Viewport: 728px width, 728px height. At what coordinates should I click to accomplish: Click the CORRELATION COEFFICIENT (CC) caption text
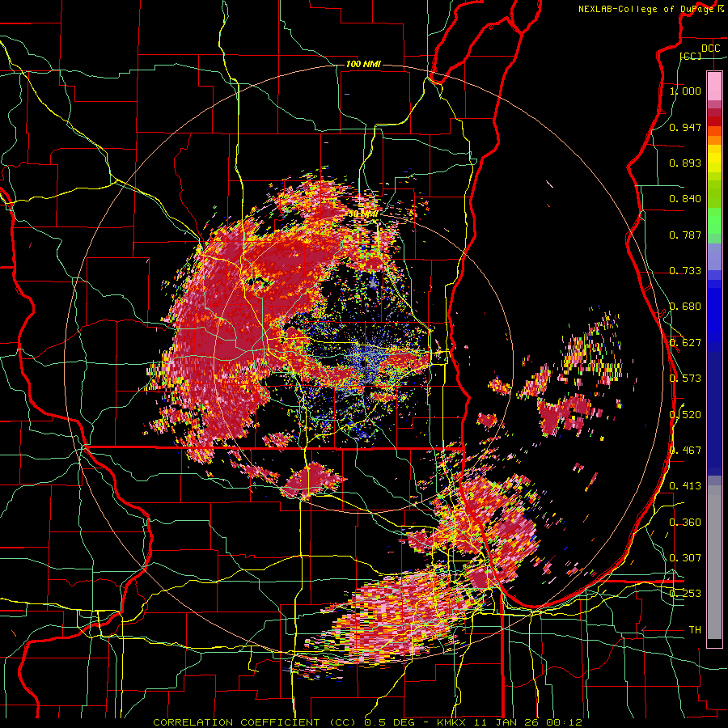point(255,722)
